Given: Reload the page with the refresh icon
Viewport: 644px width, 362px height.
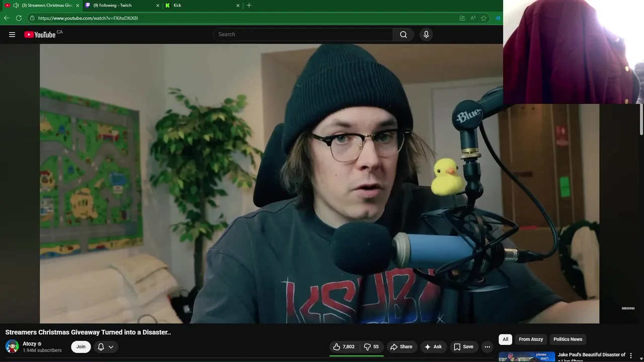Looking at the screenshot, I should (19, 18).
